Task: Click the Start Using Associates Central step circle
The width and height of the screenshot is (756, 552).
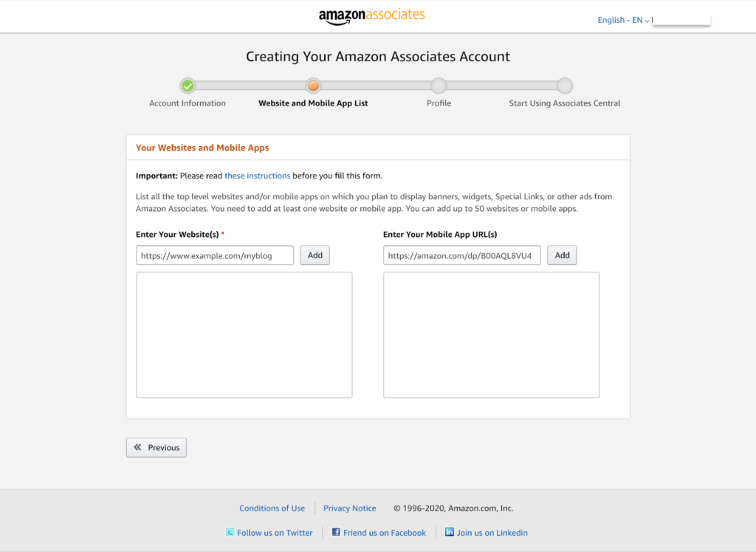Action: pos(564,85)
